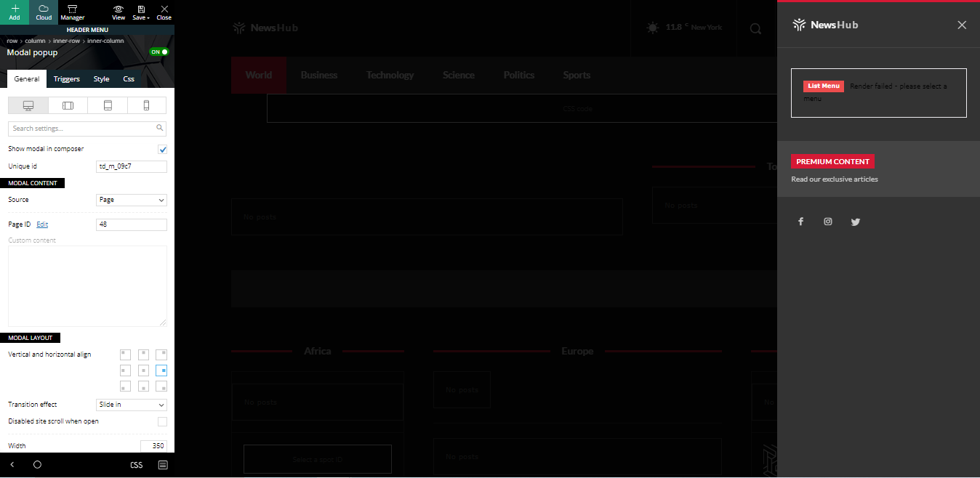Click the Page ID Edit link
Viewport: 980px width, 478px height.
coord(42,224)
